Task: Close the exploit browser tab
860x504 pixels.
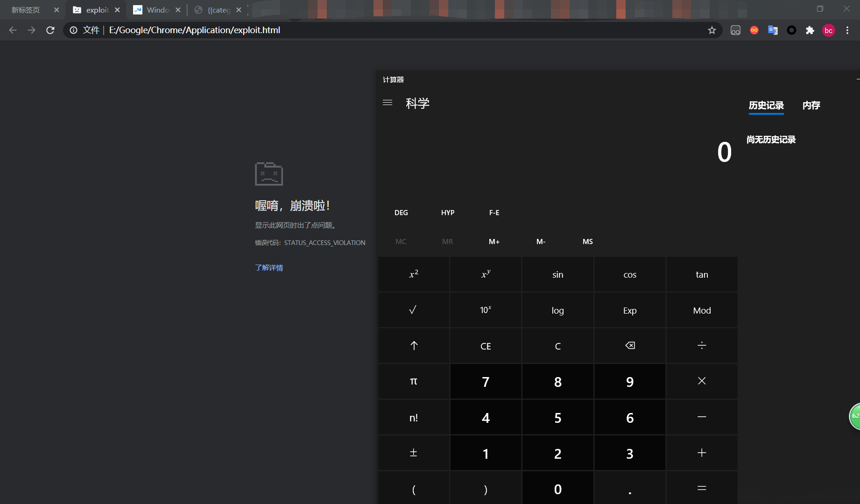Action: click(x=117, y=10)
